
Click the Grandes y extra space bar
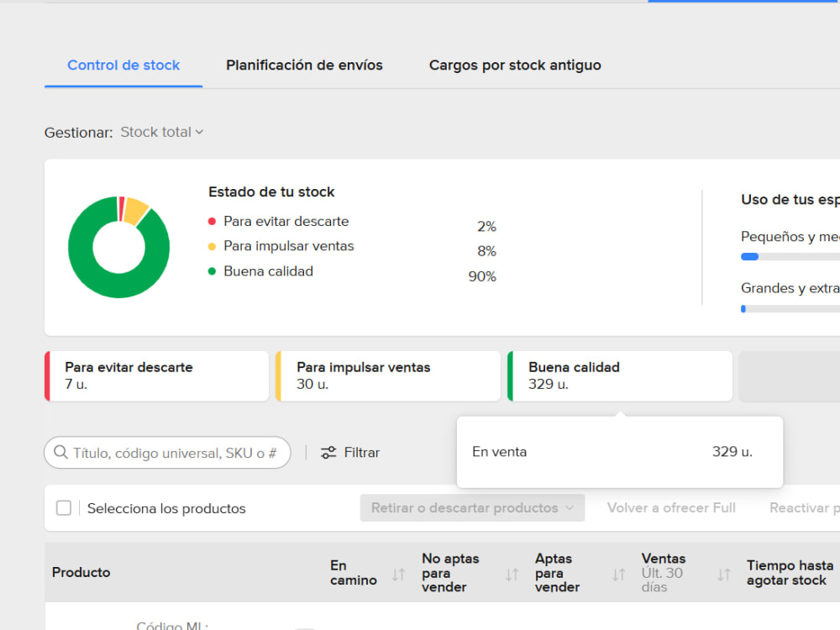click(x=790, y=308)
